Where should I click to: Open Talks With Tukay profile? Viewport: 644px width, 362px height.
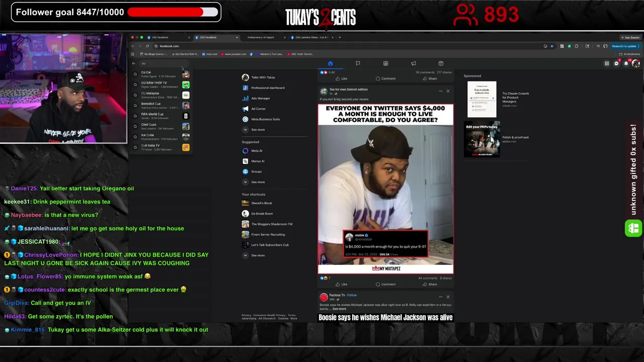point(259,77)
